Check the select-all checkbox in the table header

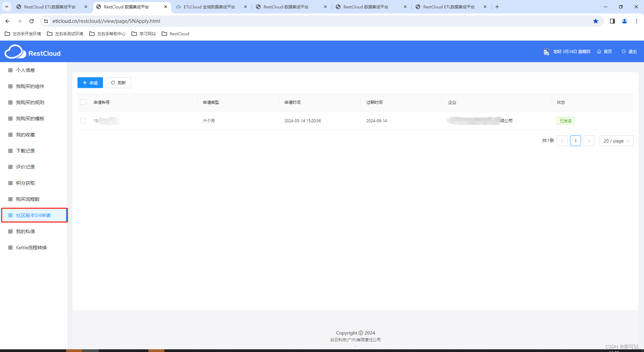tap(83, 102)
